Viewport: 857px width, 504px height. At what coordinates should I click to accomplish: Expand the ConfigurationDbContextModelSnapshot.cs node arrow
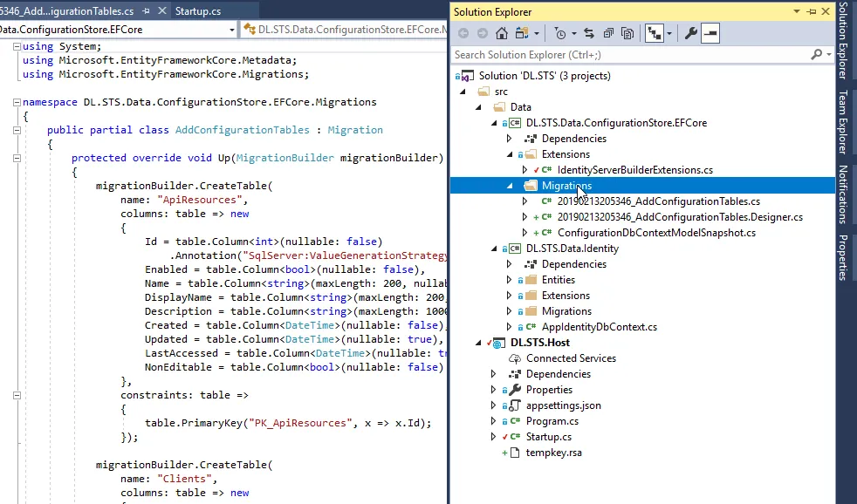point(524,233)
